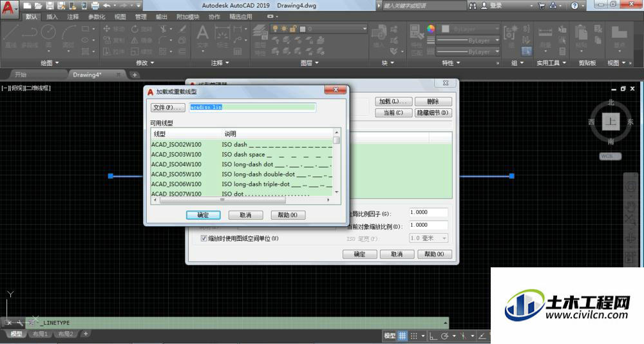Image resolution: width=644 pixels, height=344 pixels.
Task: Select the Rotate tool in the modify panel
Action: pos(142,29)
